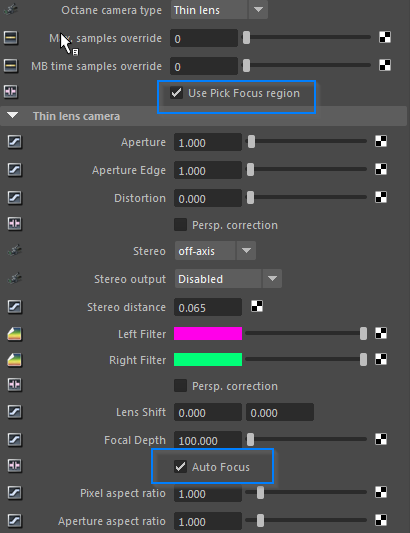Click the curve icon next to Distortion
Image resolution: width=410 pixels, height=533 pixels.
(15, 197)
